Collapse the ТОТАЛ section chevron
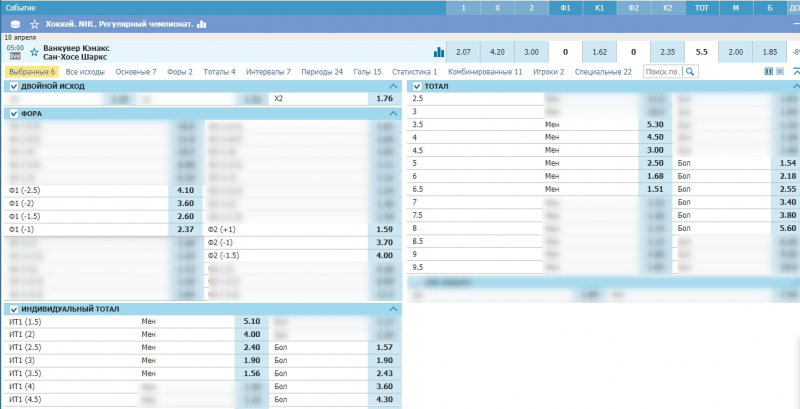Image resolution: width=800 pixels, height=409 pixels. click(x=795, y=87)
